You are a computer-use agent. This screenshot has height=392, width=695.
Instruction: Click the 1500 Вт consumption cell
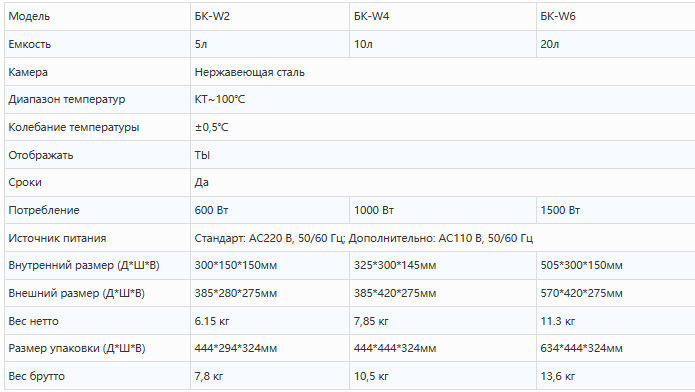click(x=616, y=210)
